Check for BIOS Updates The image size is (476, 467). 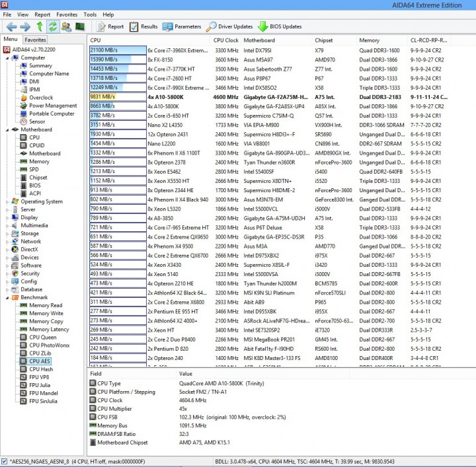(x=280, y=26)
